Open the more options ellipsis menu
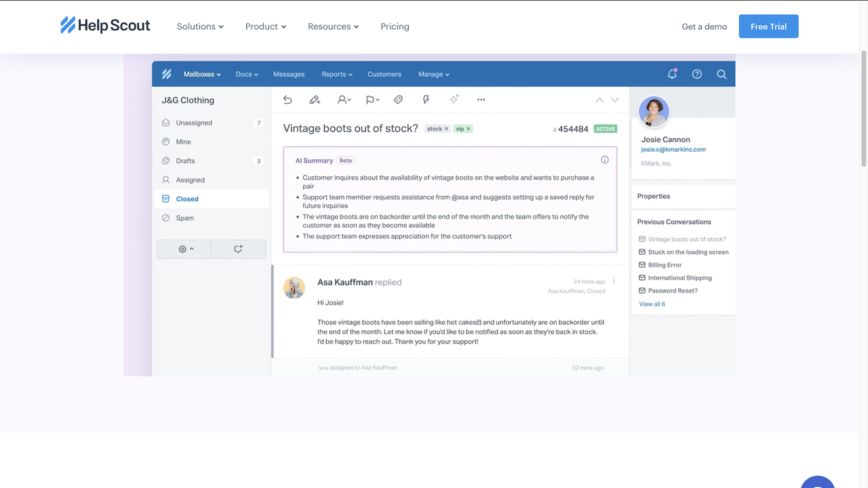 coord(481,100)
